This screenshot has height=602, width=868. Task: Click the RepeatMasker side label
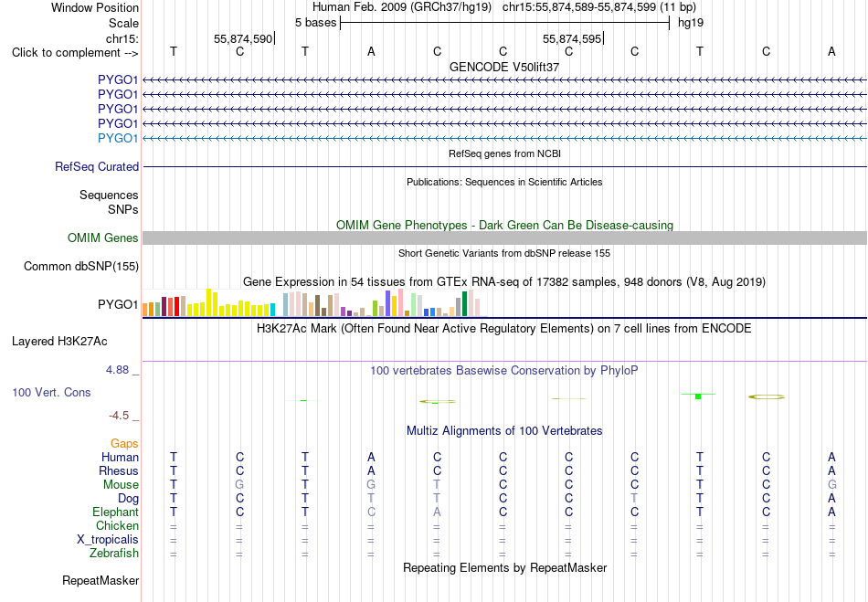click(101, 580)
